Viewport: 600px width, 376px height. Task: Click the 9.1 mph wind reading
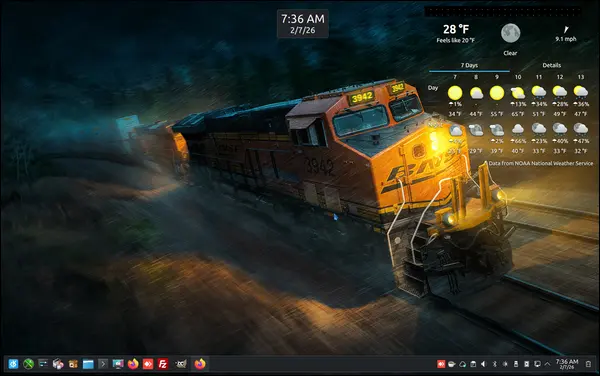coord(566,39)
